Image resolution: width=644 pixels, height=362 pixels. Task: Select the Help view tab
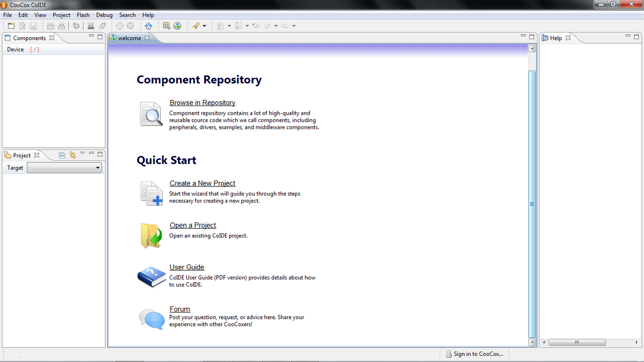556,38
